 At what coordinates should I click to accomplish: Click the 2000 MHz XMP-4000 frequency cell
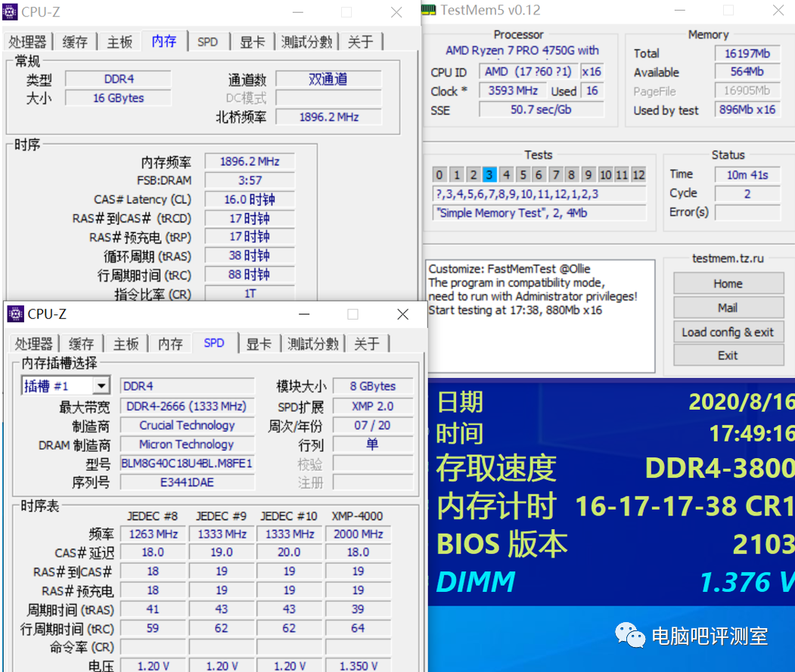pyautogui.click(x=358, y=534)
